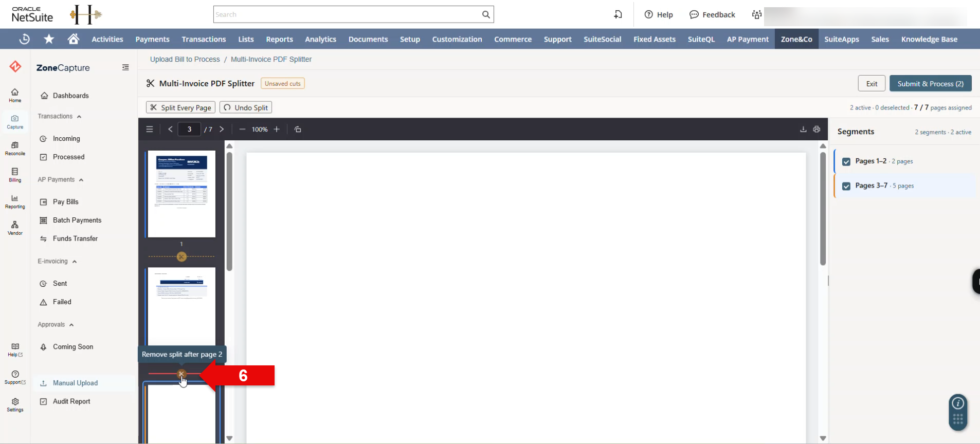Collapse the Transactions sidebar group

tap(60, 117)
